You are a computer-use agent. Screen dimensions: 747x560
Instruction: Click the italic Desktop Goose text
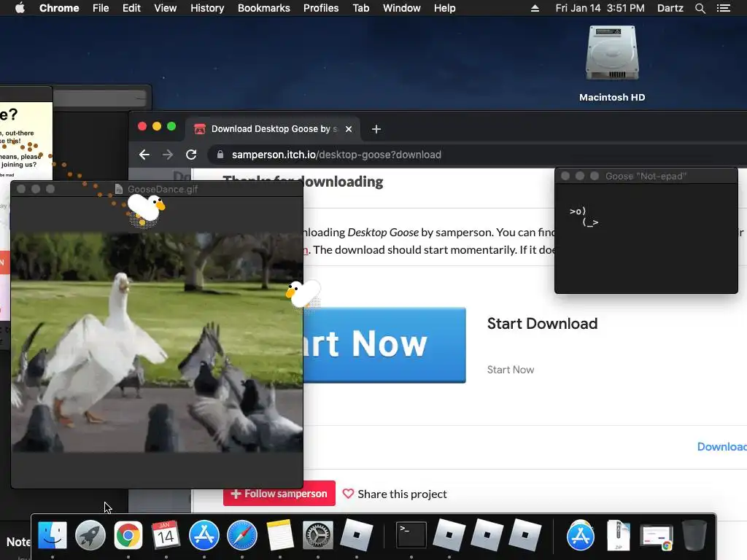pos(383,233)
